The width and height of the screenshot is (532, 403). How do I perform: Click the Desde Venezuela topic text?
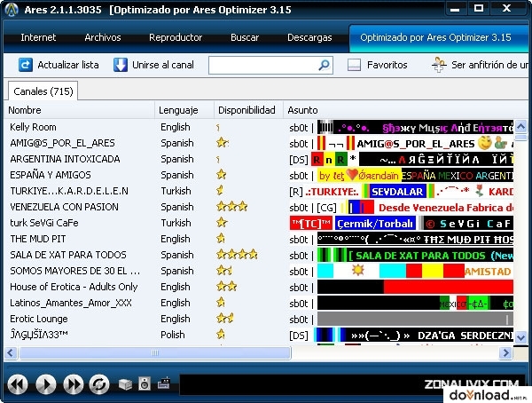445,208
